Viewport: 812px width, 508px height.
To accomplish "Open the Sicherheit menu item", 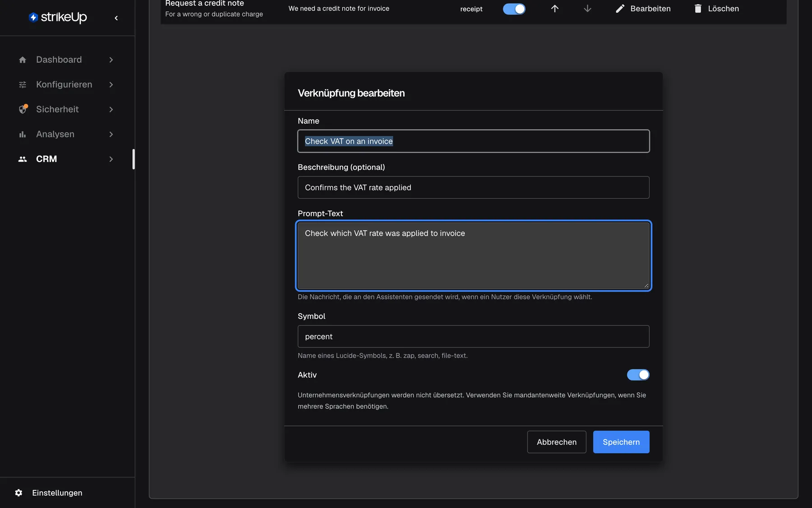I will coord(66,109).
